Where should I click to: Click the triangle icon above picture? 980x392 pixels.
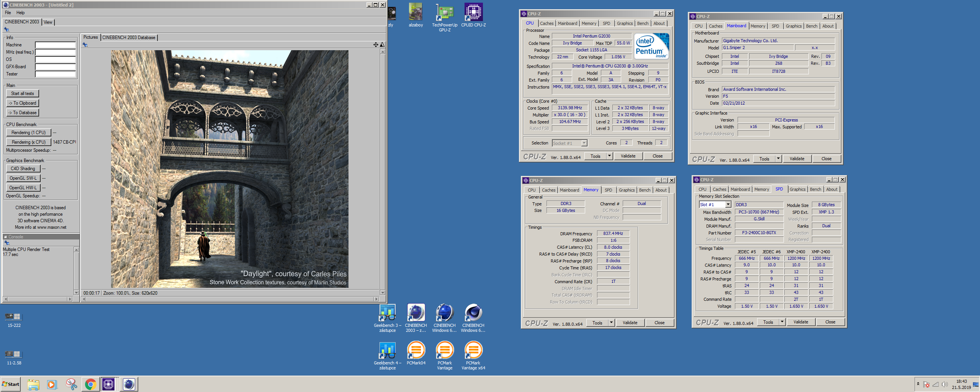[382, 45]
